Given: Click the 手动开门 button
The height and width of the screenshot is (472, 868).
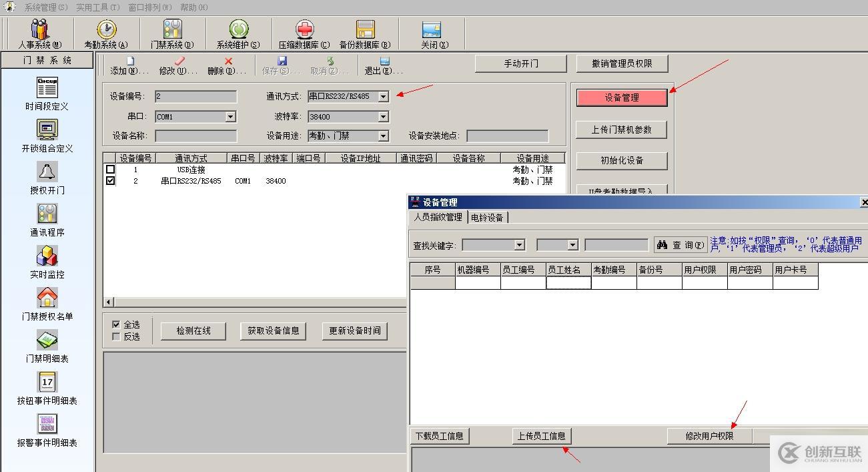Looking at the screenshot, I should click(521, 64).
